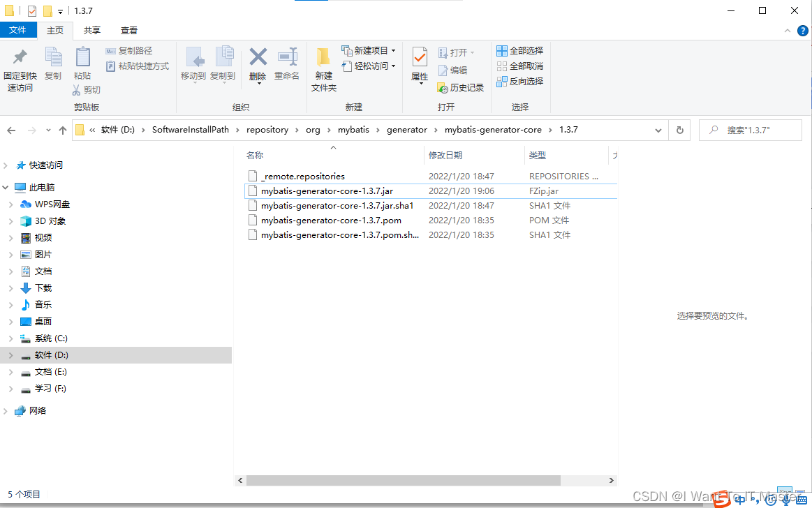This screenshot has width=812, height=508.
Task: Open Copy to (复制到) menu
Action: 223,64
